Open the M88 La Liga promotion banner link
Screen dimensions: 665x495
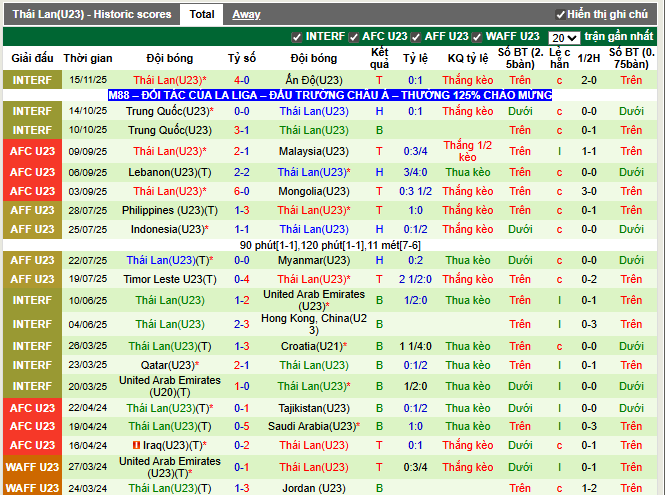click(330, 95)
